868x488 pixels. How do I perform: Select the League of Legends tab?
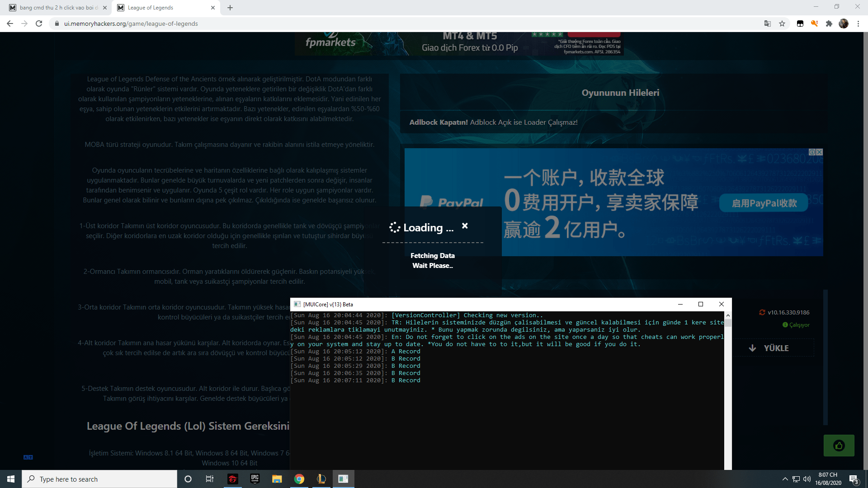[166, 8]
